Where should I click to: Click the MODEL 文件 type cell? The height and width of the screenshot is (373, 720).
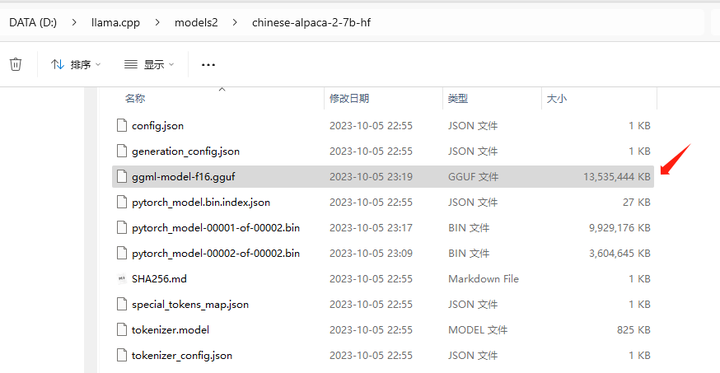coord(478,330)
